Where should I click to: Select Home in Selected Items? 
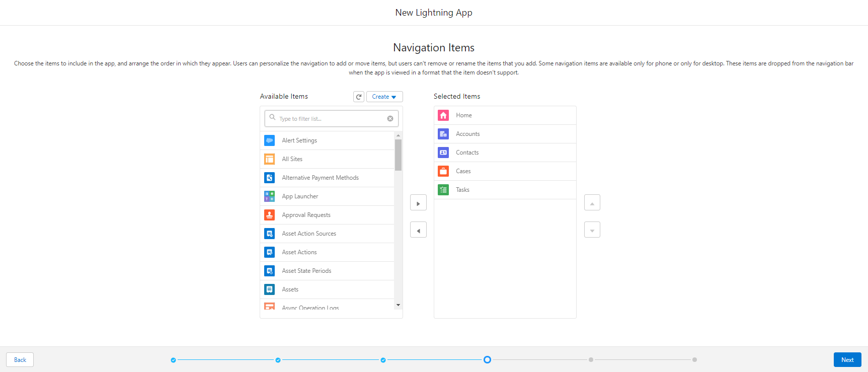(505, 115)
